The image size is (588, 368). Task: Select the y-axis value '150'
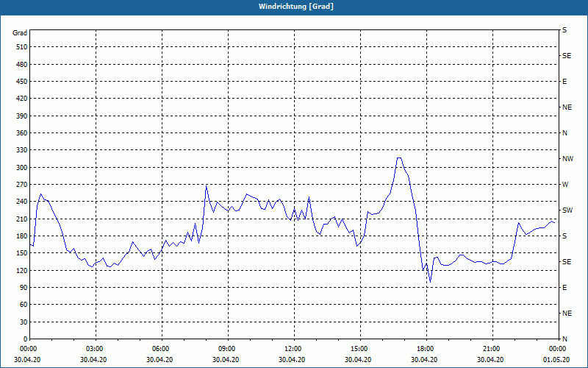click(22, 253)
